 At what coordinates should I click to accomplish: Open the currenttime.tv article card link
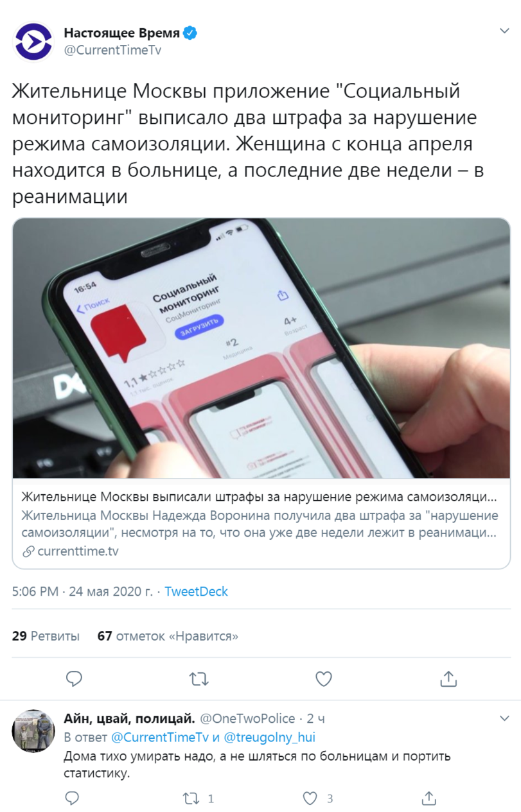[261, 524]
